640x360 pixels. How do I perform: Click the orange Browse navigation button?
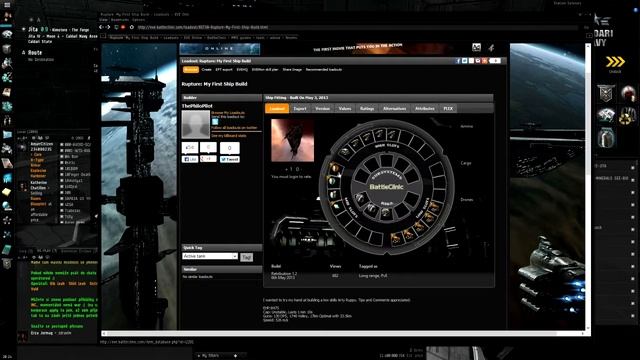click(191, 70)
